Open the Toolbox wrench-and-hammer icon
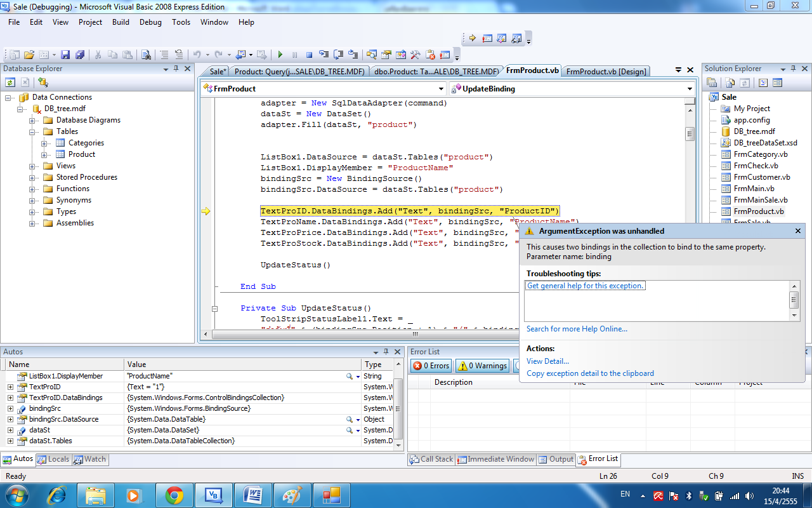The width and height of the screenshot is (812, 508). tap(415, 55)
